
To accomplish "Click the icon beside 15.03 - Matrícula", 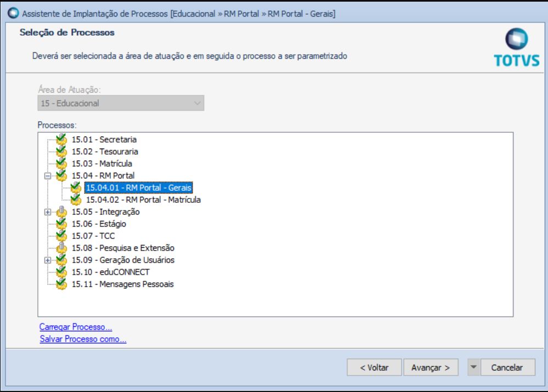I will point(61,163).
